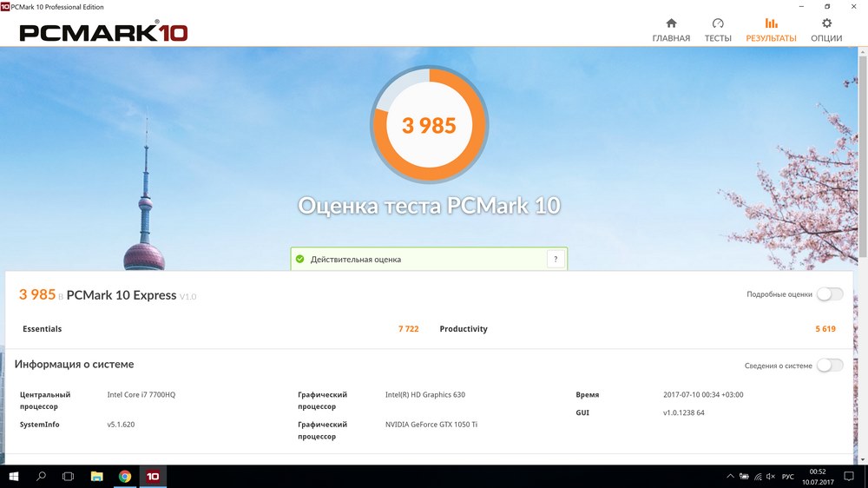
Task: Click the Intel(R) HD Graphics 630 value
Action: coord(425,394)
